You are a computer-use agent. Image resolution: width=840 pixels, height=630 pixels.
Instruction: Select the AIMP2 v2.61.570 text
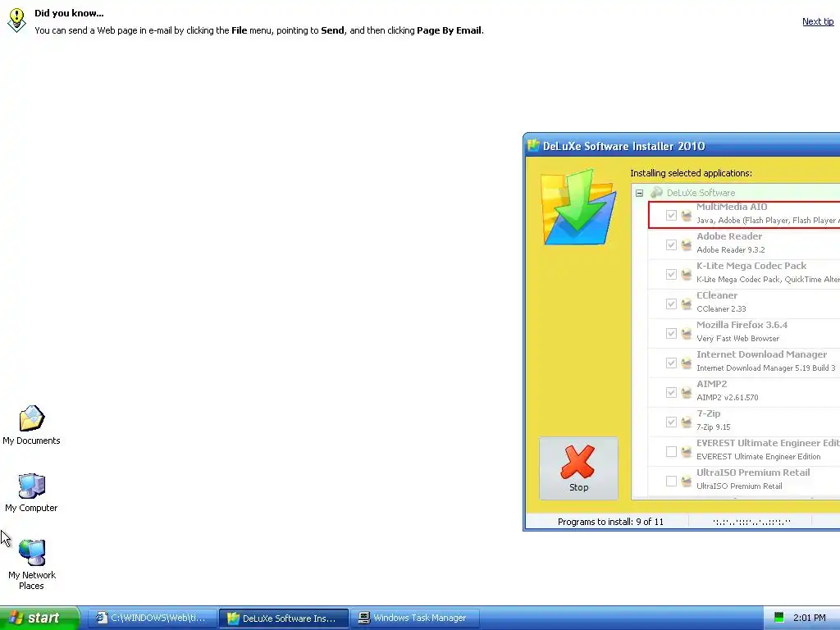point(727,397)
